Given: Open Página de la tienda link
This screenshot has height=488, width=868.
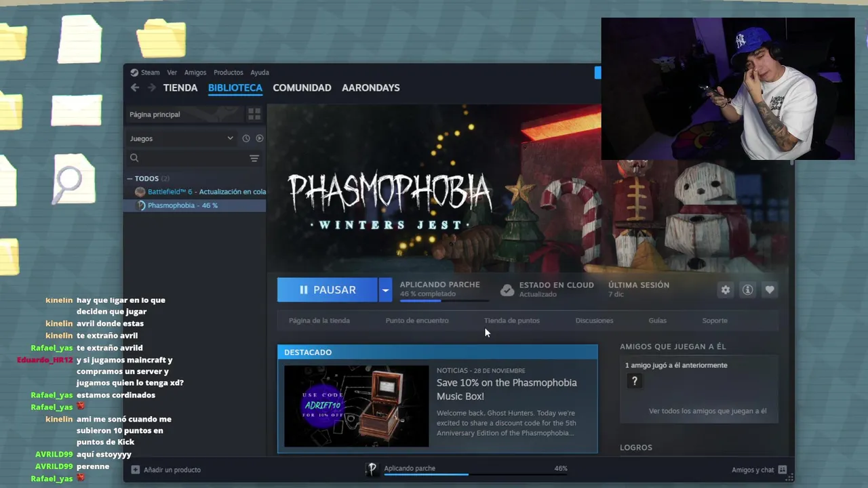Looking at the screenshot, I should click(x=319, y=321).
